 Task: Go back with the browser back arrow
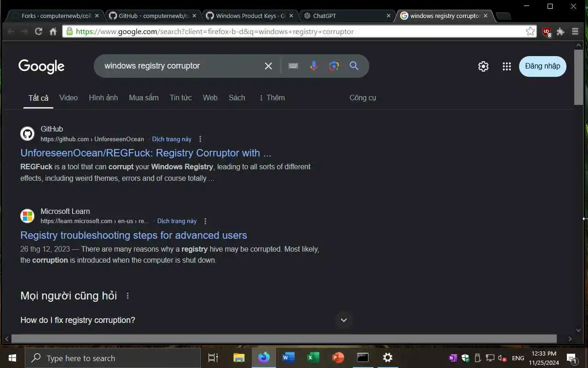point(11,31)
